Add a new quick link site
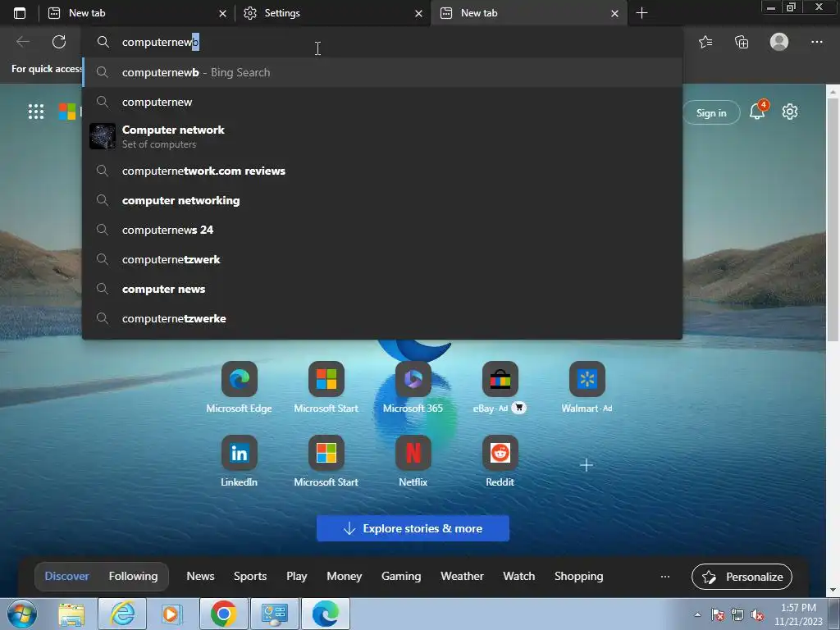840x630 pixels. click(x=586, y=464)
